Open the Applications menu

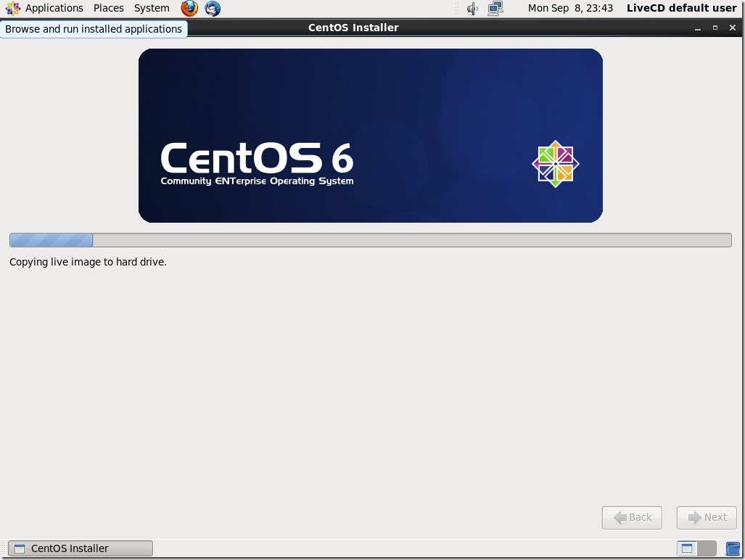54,8
